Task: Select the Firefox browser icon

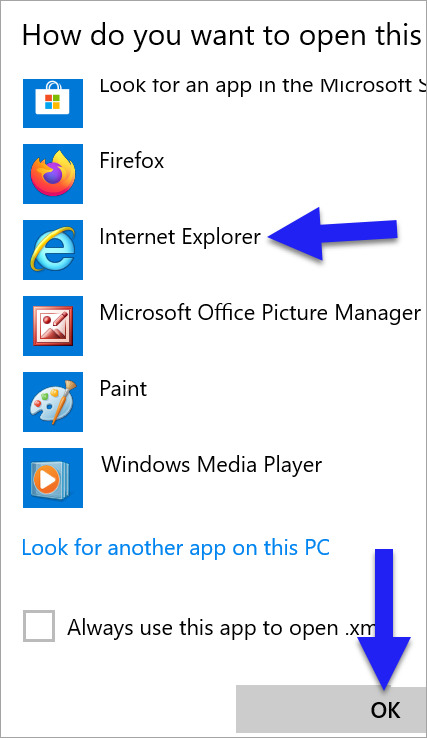Action: [x=53, y=174]
